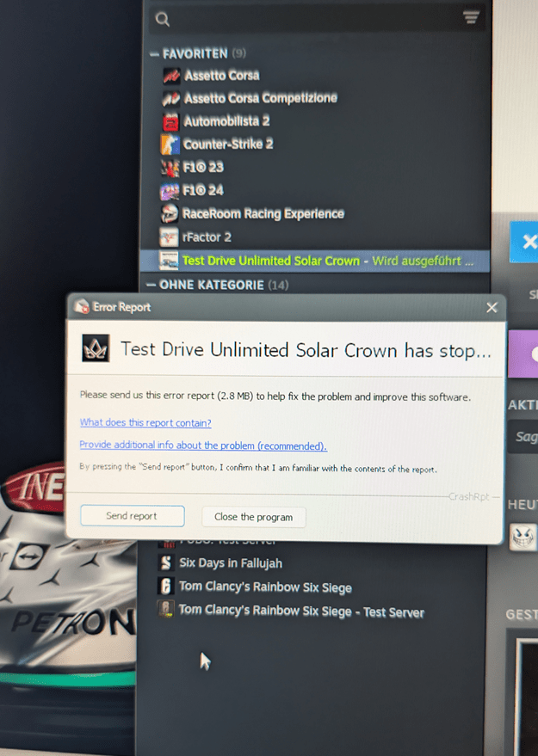Click Rainbow Six Siege Test Server icon
This screenshot has height=756, width=538.
click(165, 609)
